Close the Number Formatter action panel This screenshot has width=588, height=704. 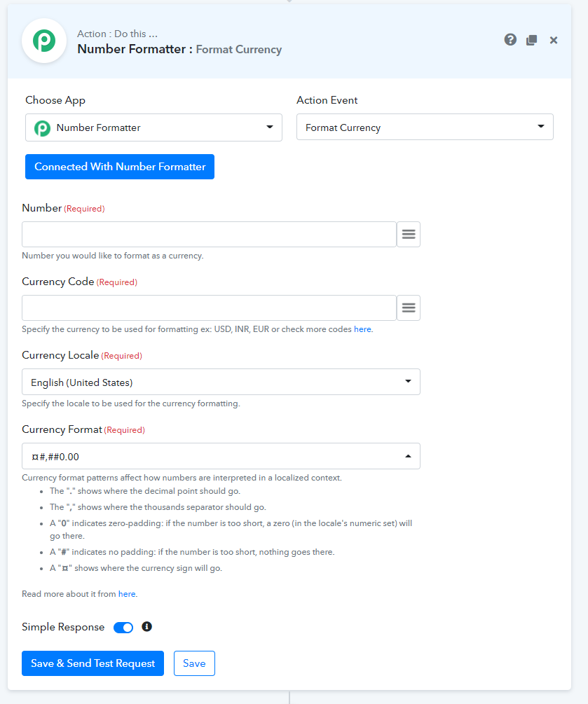coord(554,41)
